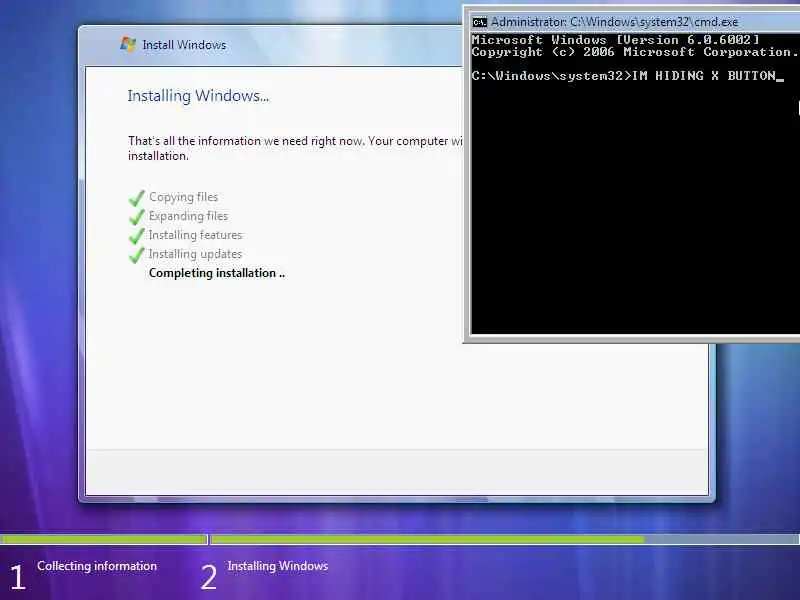Image resolution: width=800 pixels, height=600 pixels.
Task: Click the second progress bar for Installing Windows
Action: [505, 539]
